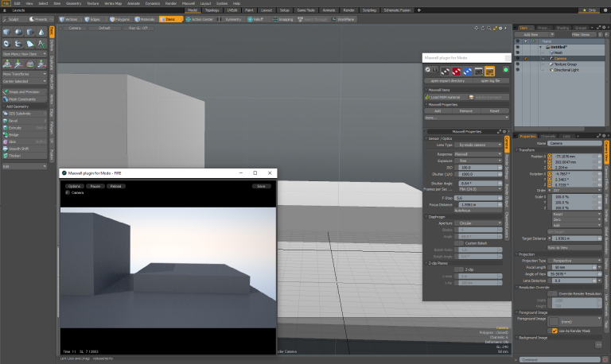
Task: Click the red Maxwell render icon
Action: (456, 72)
